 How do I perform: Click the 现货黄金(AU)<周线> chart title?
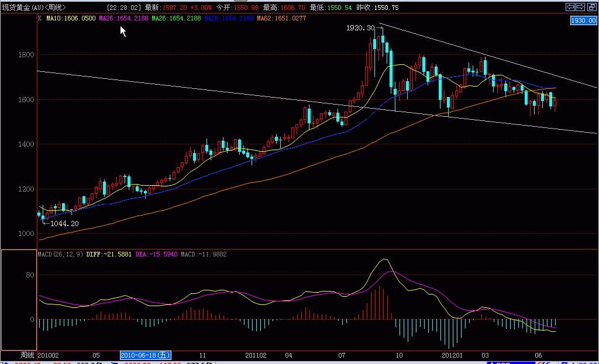(x=33, y=8)
